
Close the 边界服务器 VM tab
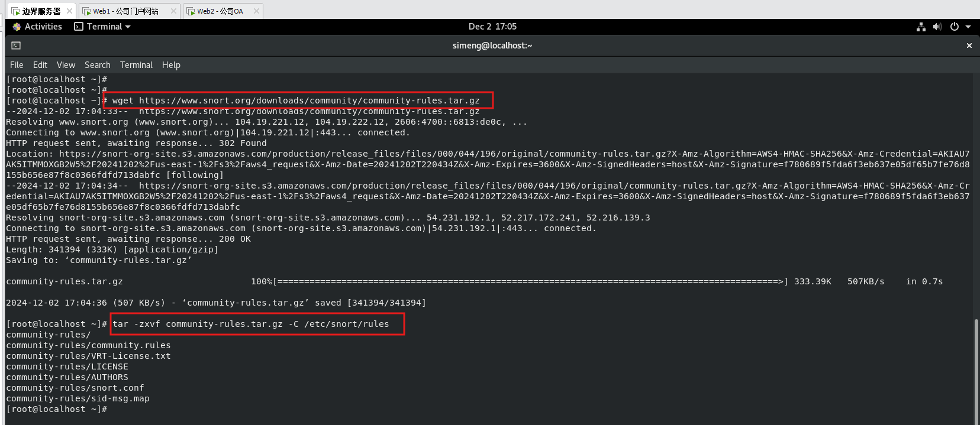click(70, 11)
